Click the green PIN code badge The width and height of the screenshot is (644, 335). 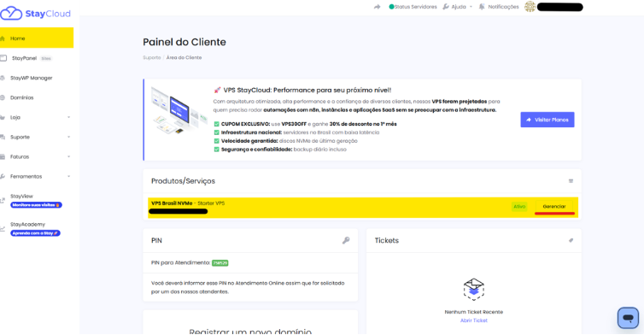tap(220, 262)
